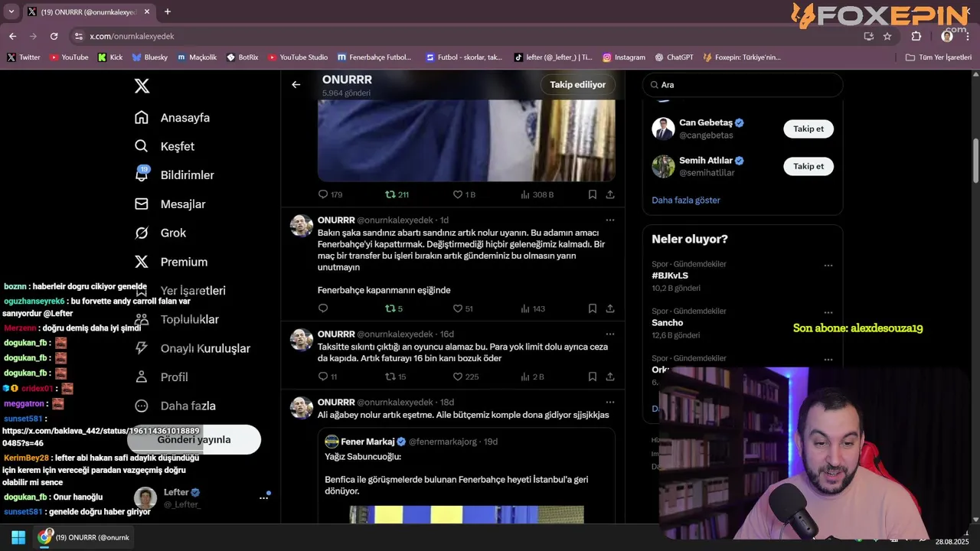Go back with the profile header arrow
This screenshot has height=551, width=980.
(x=296, y=85)
